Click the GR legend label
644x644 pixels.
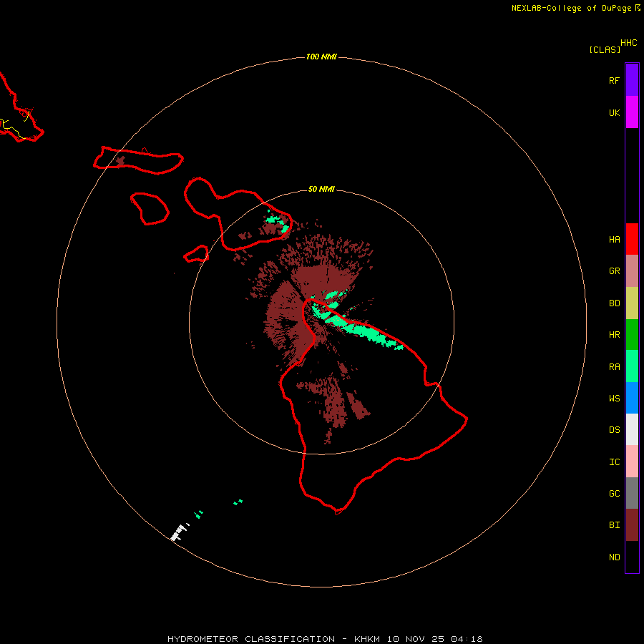click(x=614, y=271)
